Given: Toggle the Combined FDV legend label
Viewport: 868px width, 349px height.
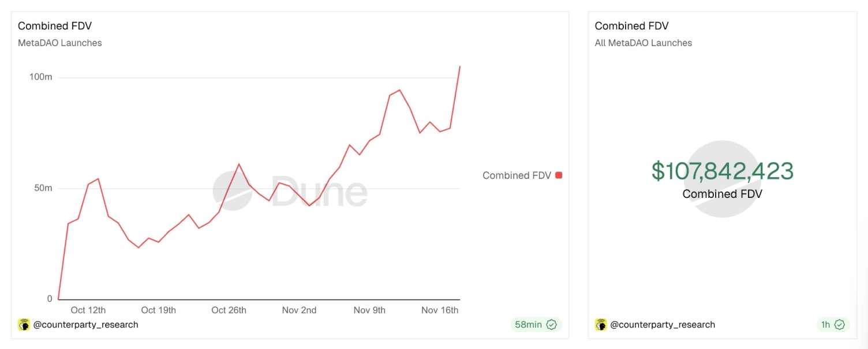Looking at the screenshot, I should click(x=517, y=175).
